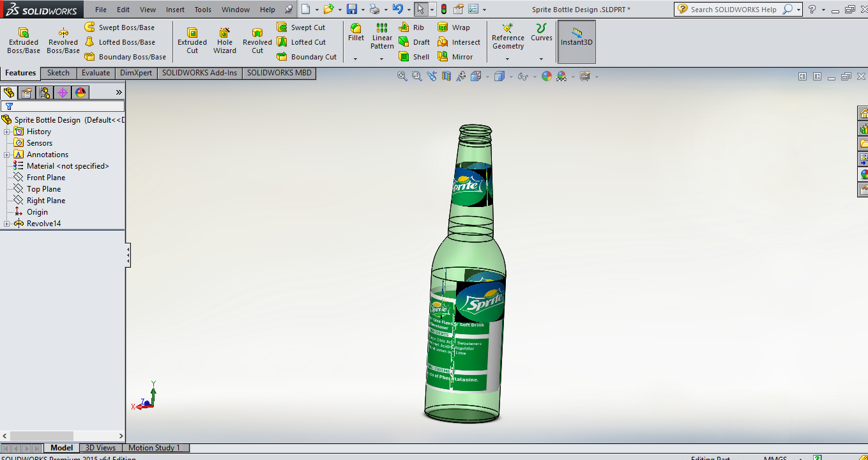The width and height of the screenshot is (868, 460).
Task: Select the Wrap tool
Action: point(453,27)
